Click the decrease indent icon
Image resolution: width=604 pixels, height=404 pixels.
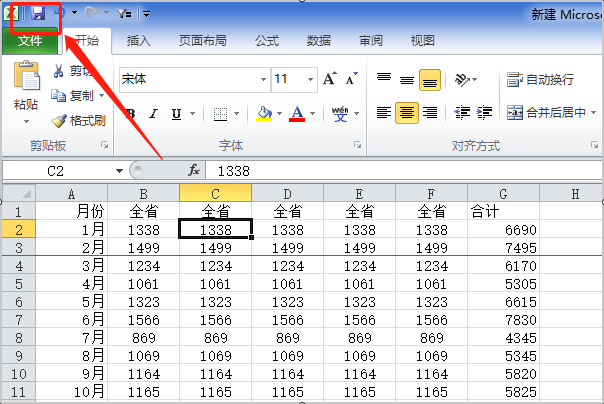462,112
